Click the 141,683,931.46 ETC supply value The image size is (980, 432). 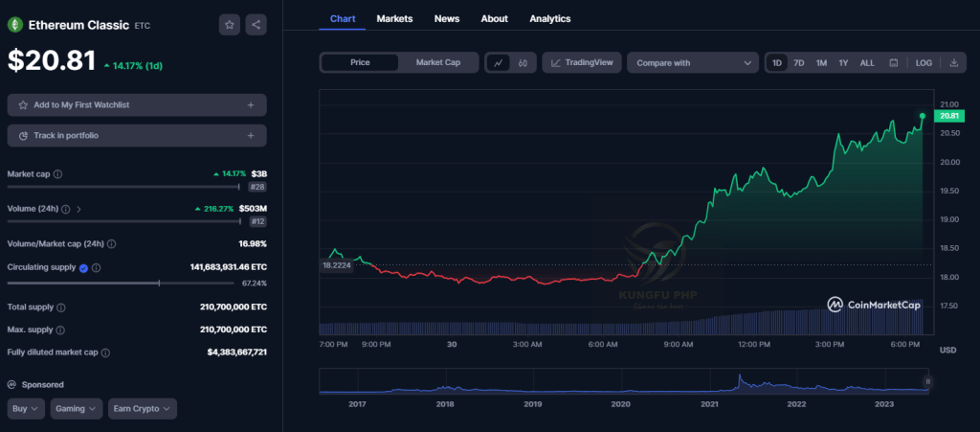tap(228, 267)
